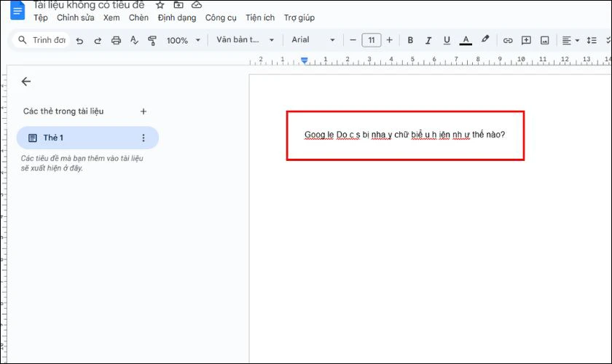Run spelling and grammar check
Screen dimensions: 612x364
tap(134, 40)
